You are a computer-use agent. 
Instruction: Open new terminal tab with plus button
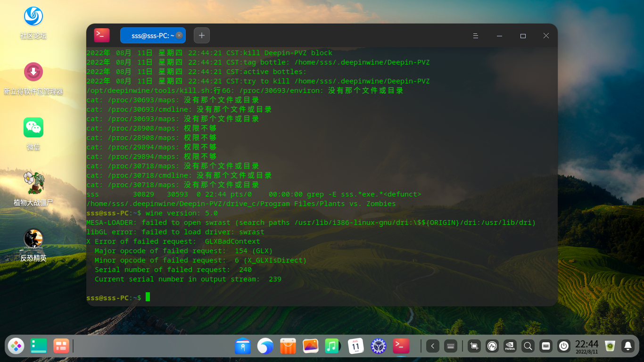pyautogui.click(x=202, y=35)
